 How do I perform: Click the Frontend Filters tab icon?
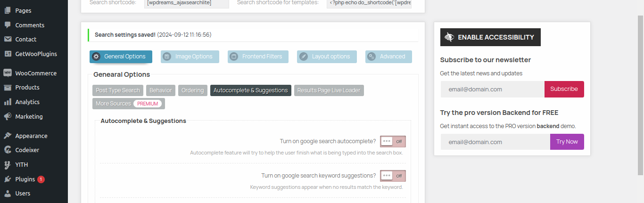[233, 57]
